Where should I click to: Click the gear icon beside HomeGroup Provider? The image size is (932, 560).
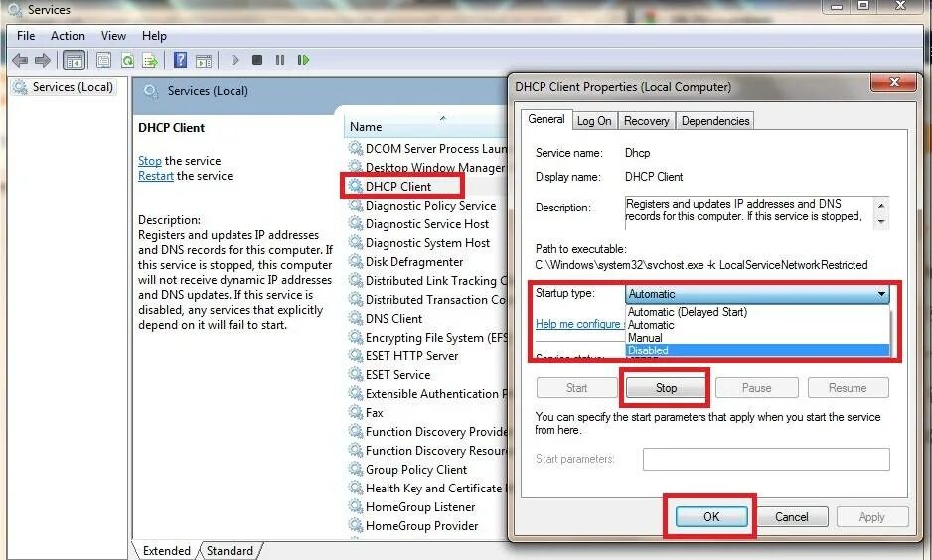(x=356, y=525)
